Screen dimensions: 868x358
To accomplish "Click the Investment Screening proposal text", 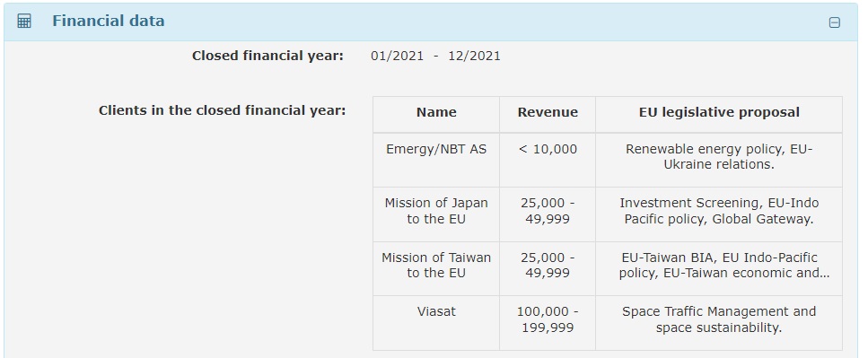I will pos(719,211).
